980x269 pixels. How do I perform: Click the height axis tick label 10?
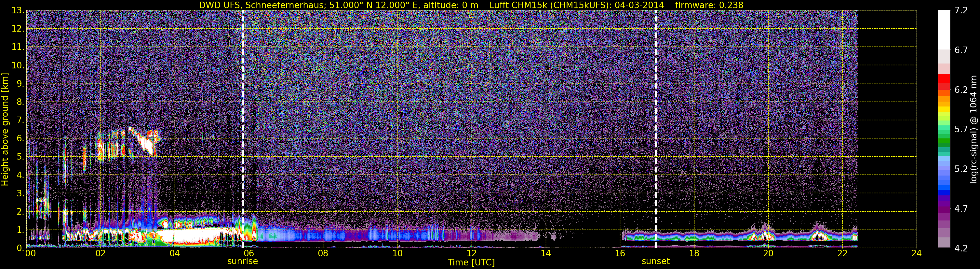[x=18, y=65]
